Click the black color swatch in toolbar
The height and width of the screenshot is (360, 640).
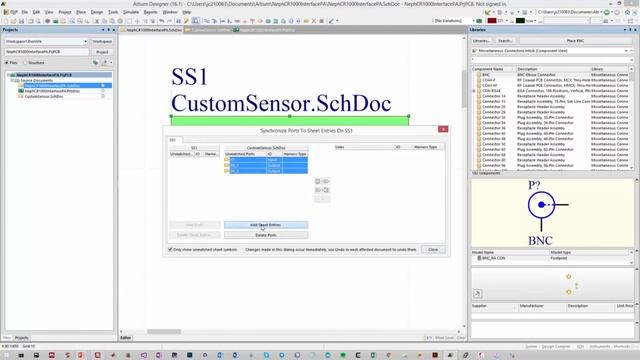tap(520, 21)
